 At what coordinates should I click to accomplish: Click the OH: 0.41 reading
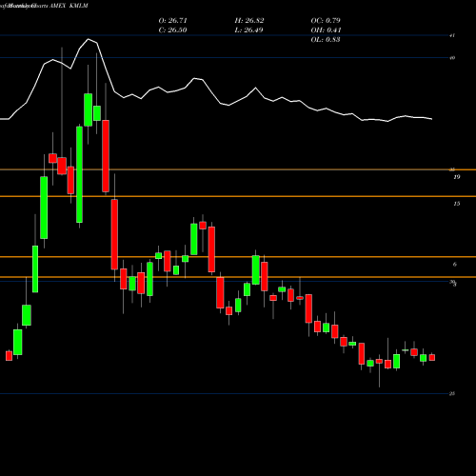326,30
